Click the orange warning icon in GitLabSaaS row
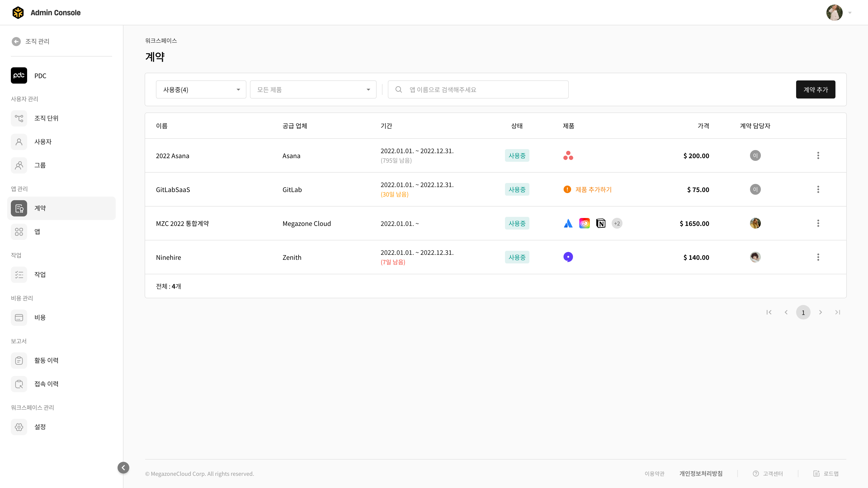 [x=567, y=190]
